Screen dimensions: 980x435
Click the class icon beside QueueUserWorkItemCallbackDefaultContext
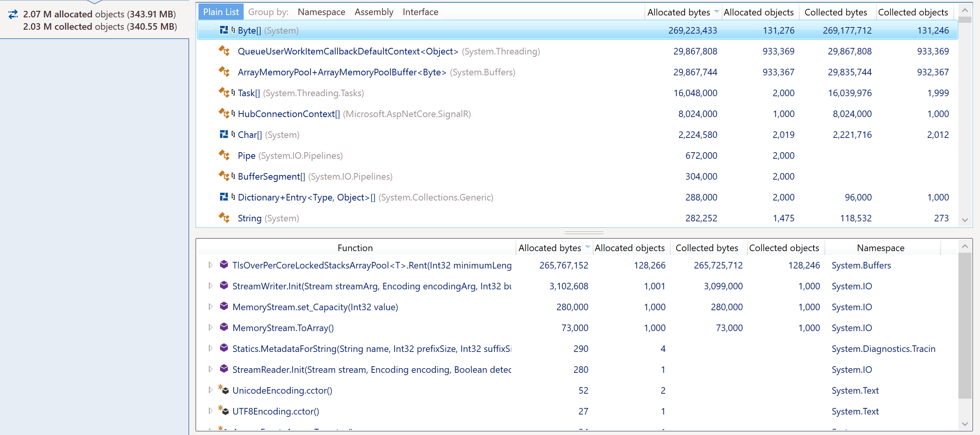224,51
